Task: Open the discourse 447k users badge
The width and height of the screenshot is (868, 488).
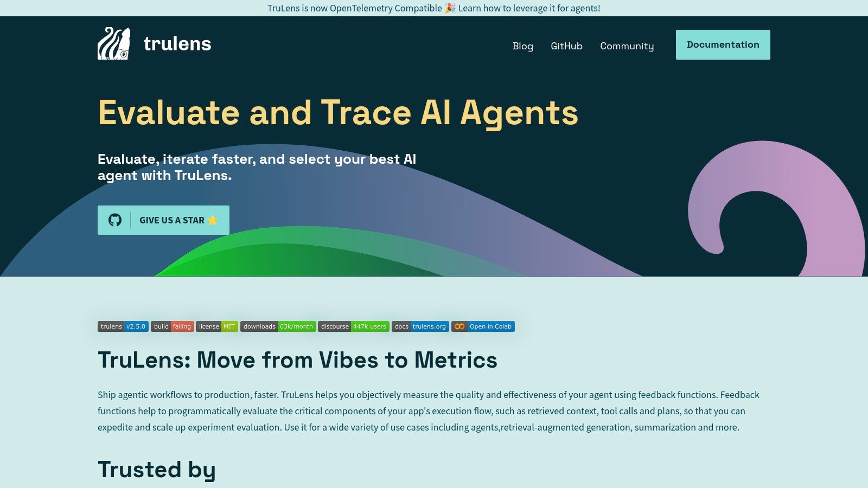Action: [354, 326]
